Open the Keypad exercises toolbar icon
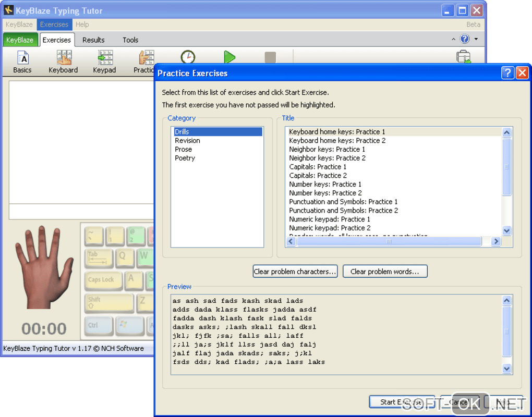This screenshot has height=417, width=532. tap(104, 62)
